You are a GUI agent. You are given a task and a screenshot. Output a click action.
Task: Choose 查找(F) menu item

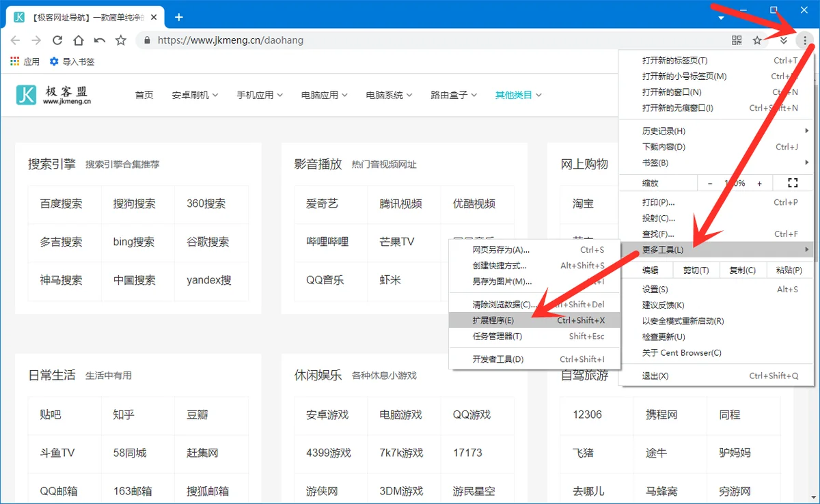pos(717,234)
